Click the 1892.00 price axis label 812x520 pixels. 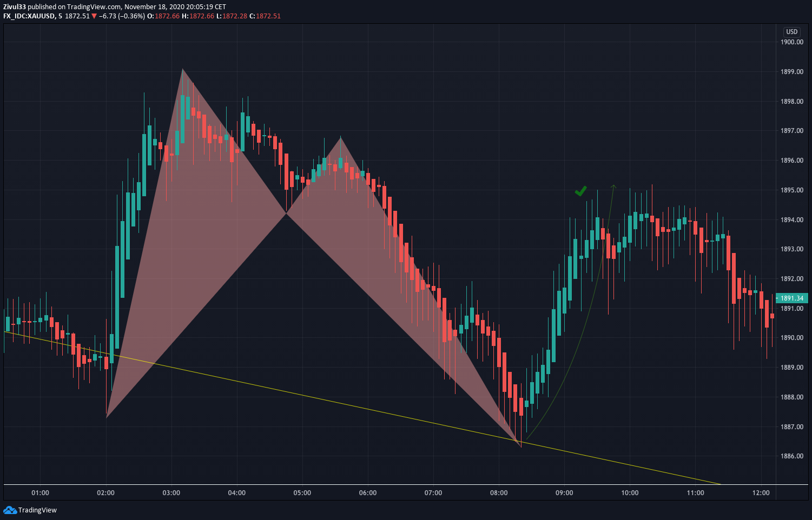(x=792, y=279)
